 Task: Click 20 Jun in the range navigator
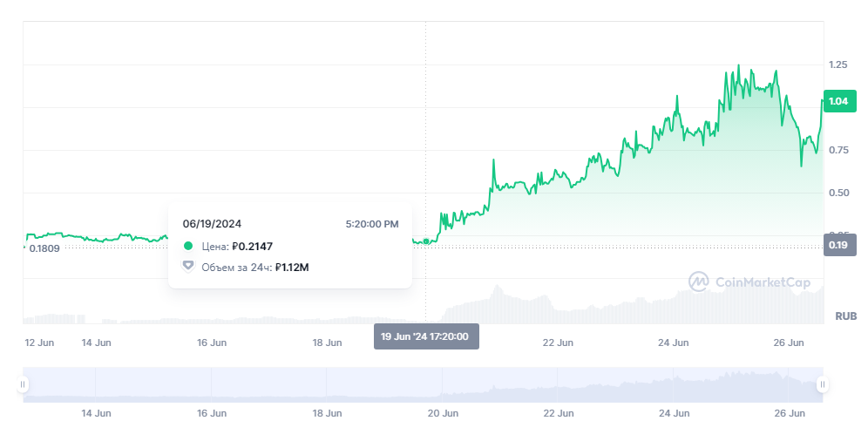443,412
